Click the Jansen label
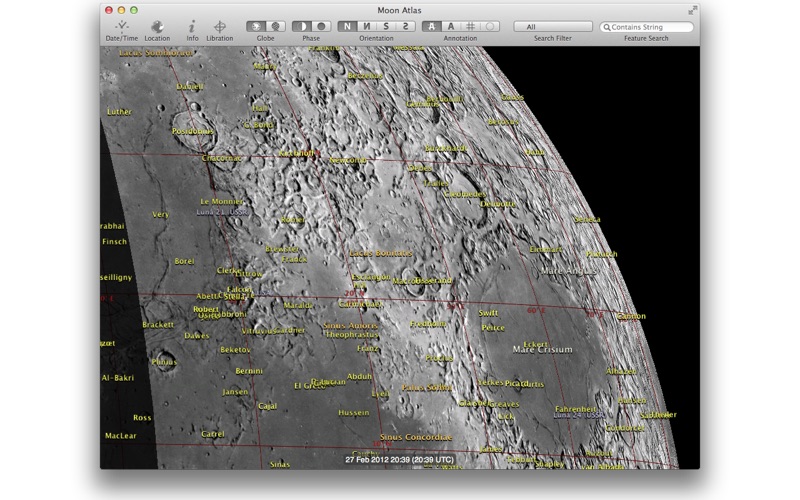 coord(235,392)
